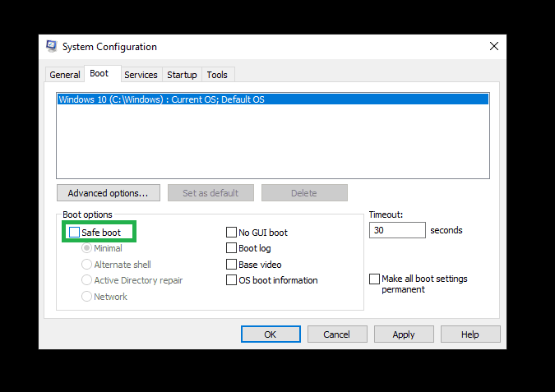This screenshot has height=392, width=555.
Task: Select the Minimal radio option
Action: click(x=86, y=248)
